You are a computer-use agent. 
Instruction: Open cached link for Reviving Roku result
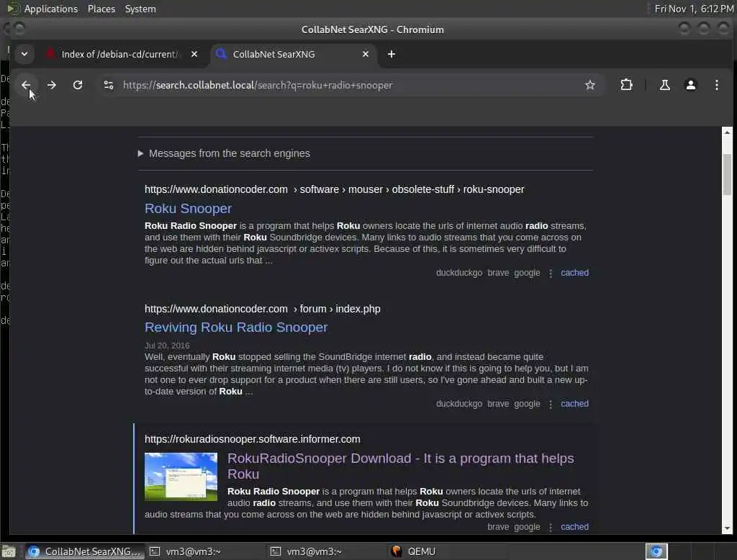pos(574,403)
